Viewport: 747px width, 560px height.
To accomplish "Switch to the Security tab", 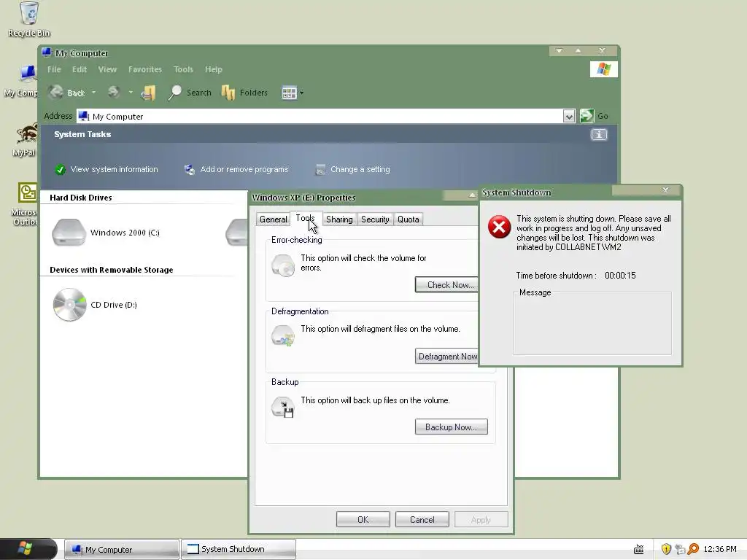I will [375, 219].
